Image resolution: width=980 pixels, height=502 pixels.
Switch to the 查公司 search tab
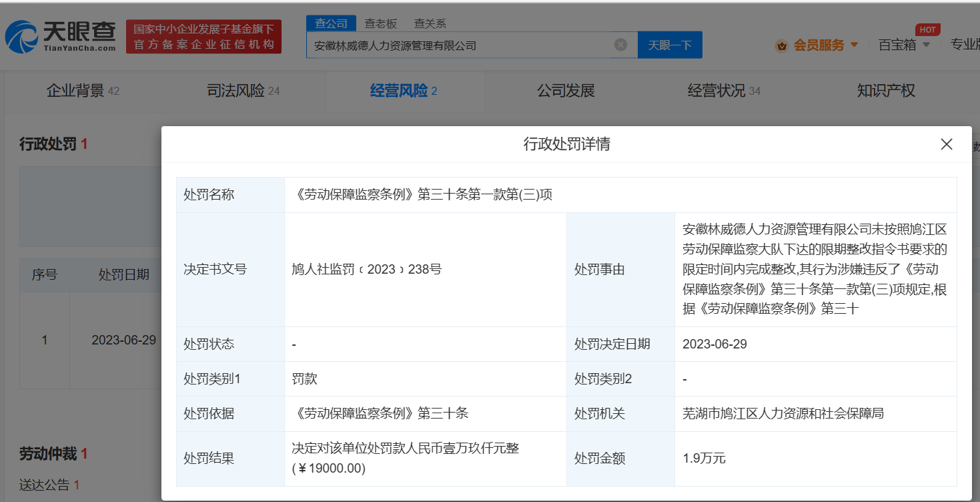(x=331, y=23)
